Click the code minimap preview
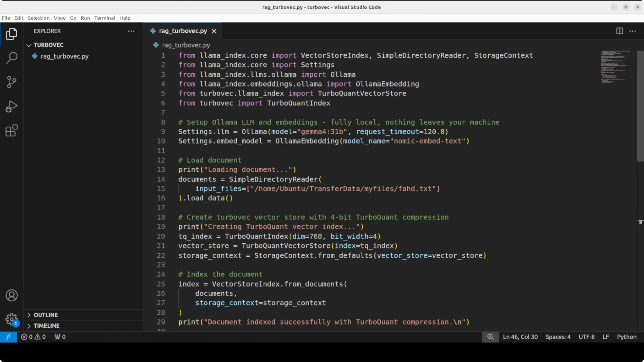 coord(615,66)
